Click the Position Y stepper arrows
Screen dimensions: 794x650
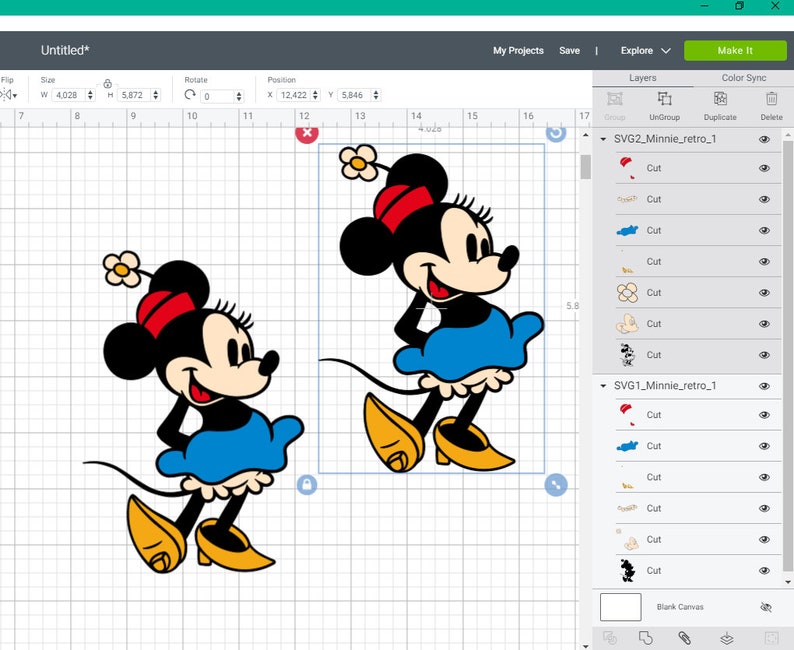(376, 95)
